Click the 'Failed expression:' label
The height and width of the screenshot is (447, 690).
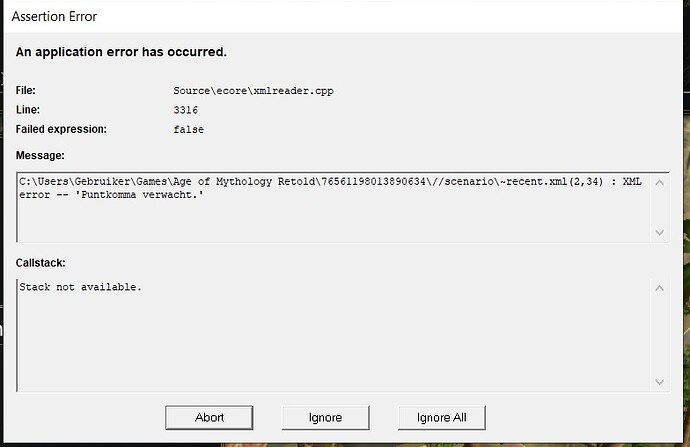(x=61, y=129)
